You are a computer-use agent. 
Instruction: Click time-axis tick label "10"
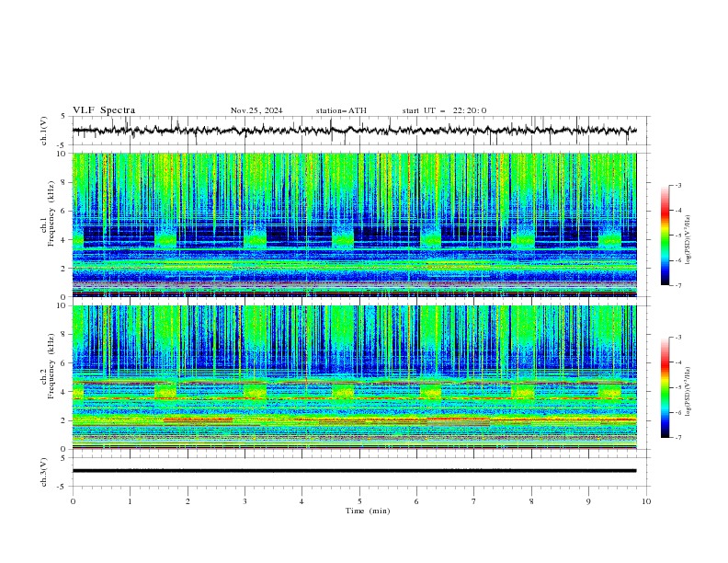[x=646, y=501]
